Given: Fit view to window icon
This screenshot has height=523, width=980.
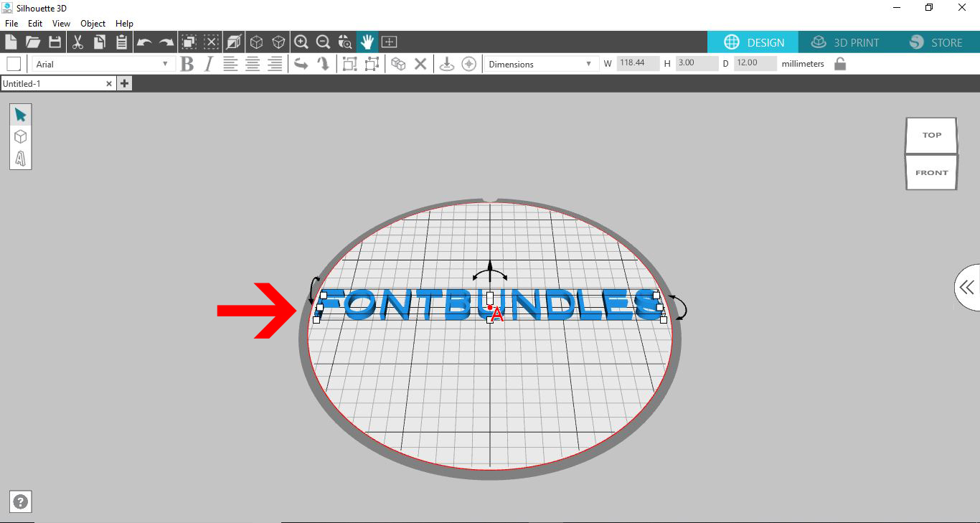Looking at the screenshot, I should click(x=389, y=42).
